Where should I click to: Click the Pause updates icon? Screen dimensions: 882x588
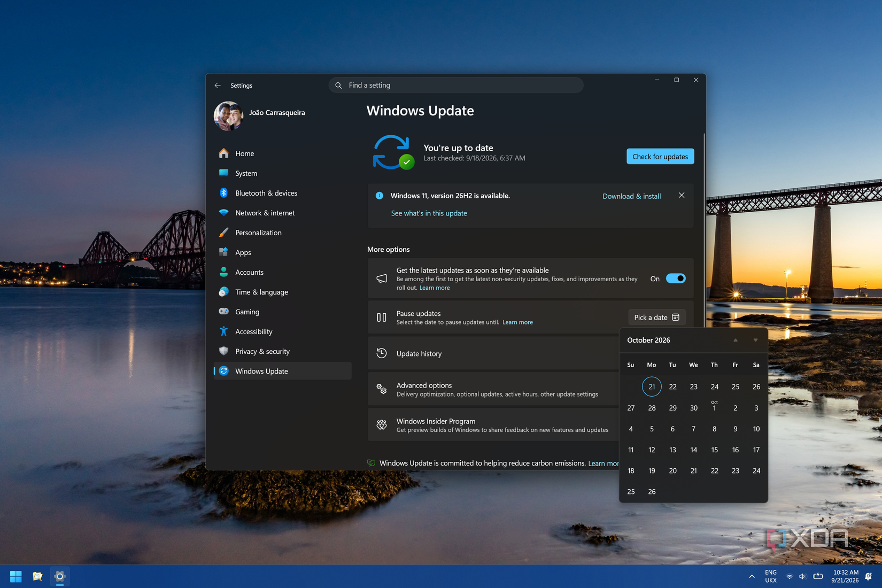tap(382, 318)
